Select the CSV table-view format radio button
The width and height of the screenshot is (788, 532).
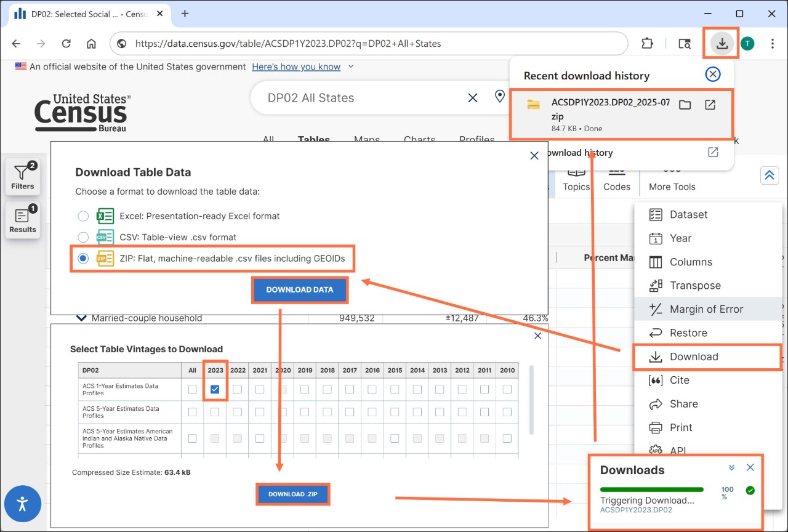point(83,237)
